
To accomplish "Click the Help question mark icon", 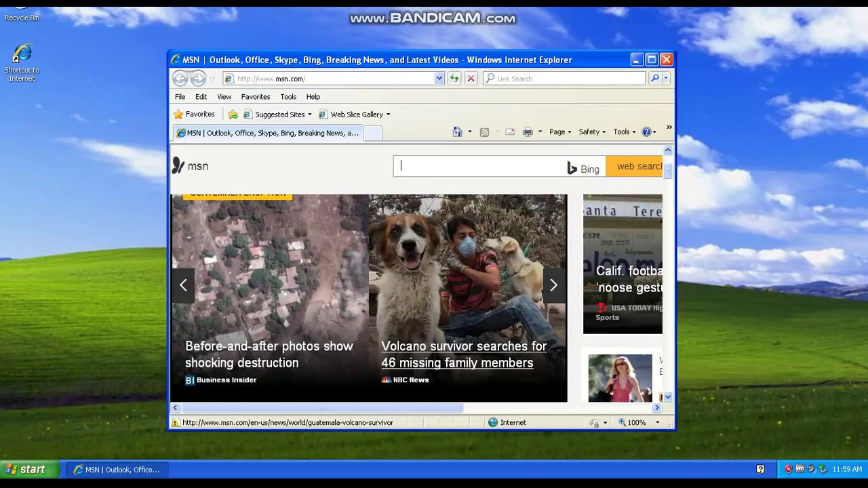I will click(646, 132).
